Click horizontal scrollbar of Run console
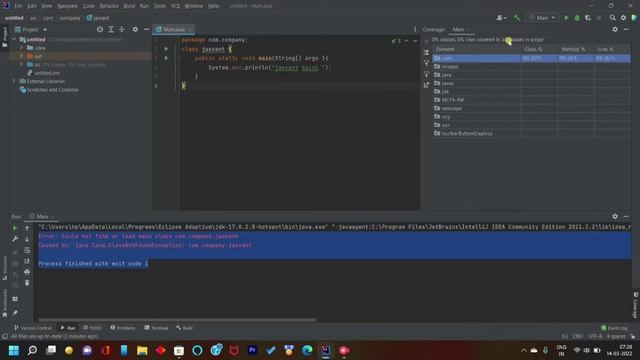The height and width of the screenshot is (360, 640). pos(178,320)
